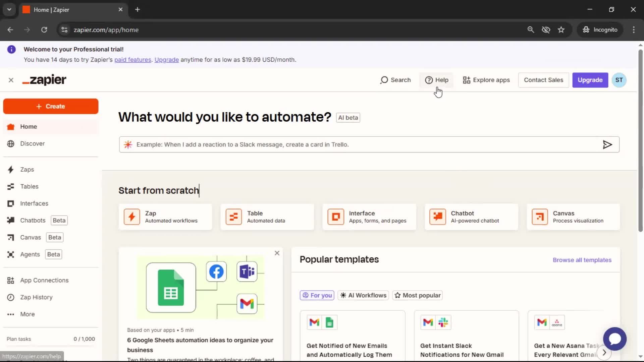The width and height of the screenshot is (644, 362).
Task: Open the chat support bubble
Action: coord(614,339)
